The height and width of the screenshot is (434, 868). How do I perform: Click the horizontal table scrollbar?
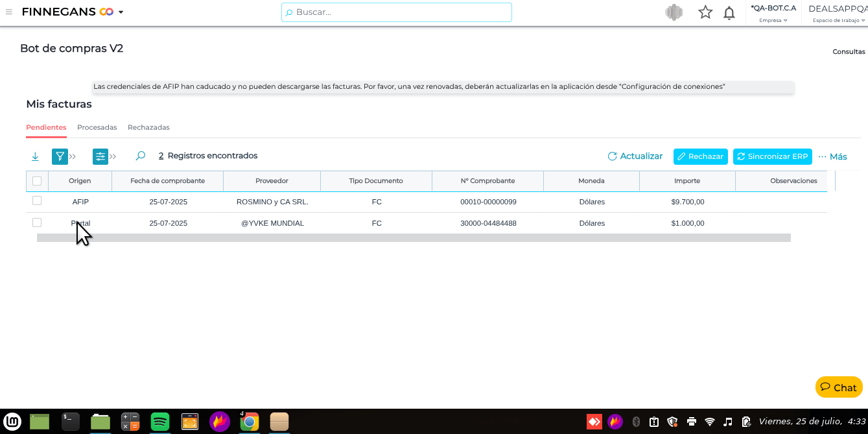[x=414, y=238]
